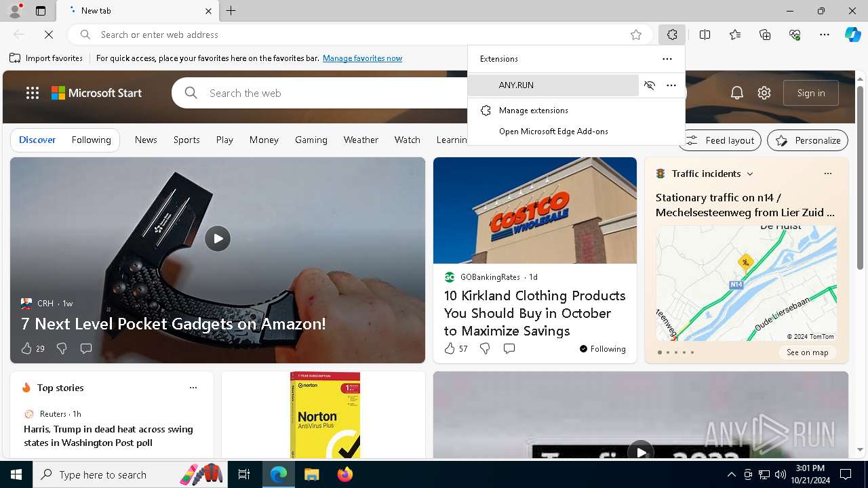Choose Manage extensions
The image size is (868, 488).
(x=575, y=110)
